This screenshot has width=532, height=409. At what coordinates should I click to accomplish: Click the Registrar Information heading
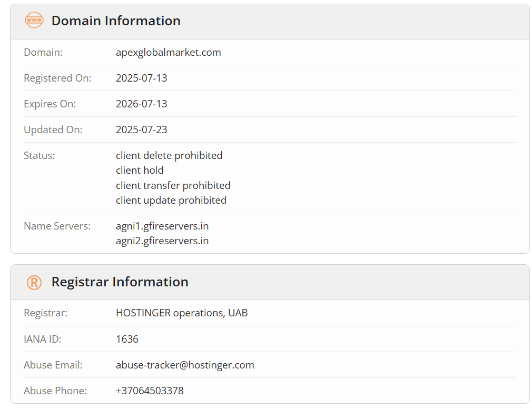point(120,282)
